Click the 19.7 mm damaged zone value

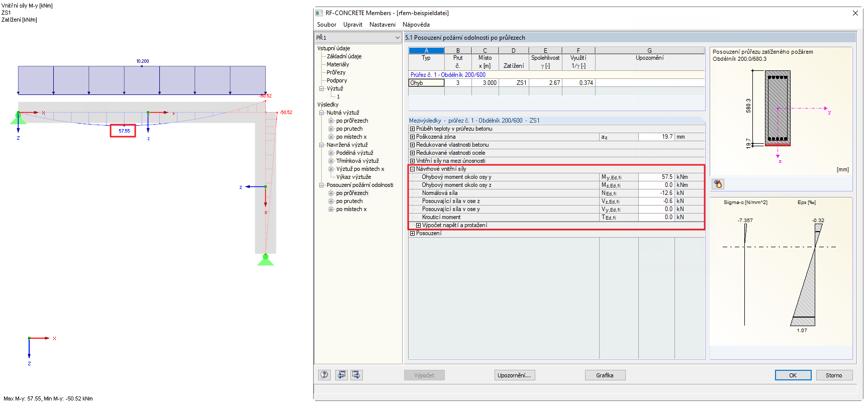(657, 137)
